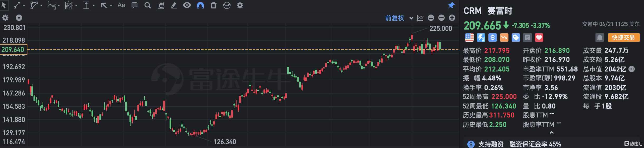Zoom in the chart with the plus button

452,18
